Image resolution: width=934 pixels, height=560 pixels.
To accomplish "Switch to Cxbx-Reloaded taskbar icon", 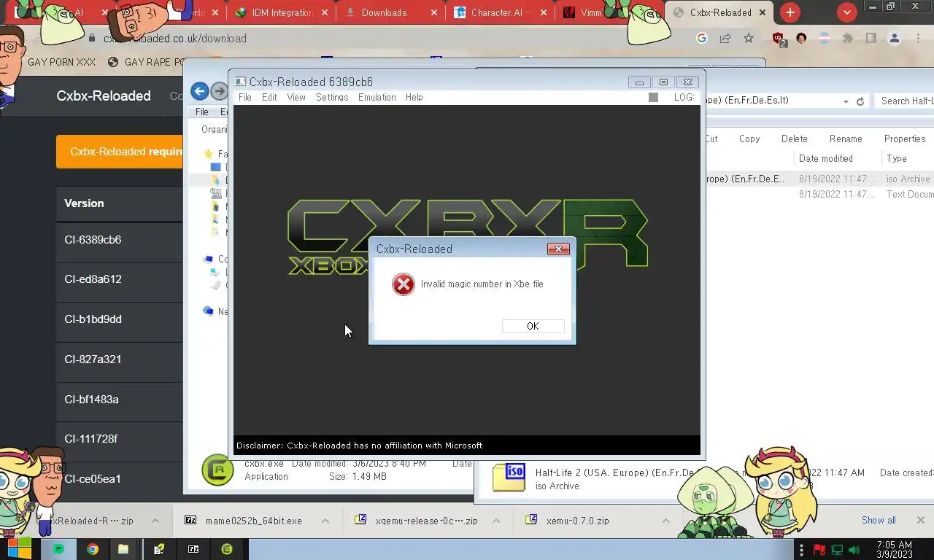I will (228, 549).
